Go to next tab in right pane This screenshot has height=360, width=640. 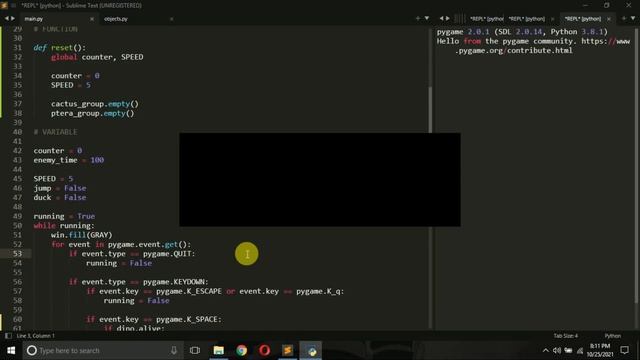[x=448, y=18]
